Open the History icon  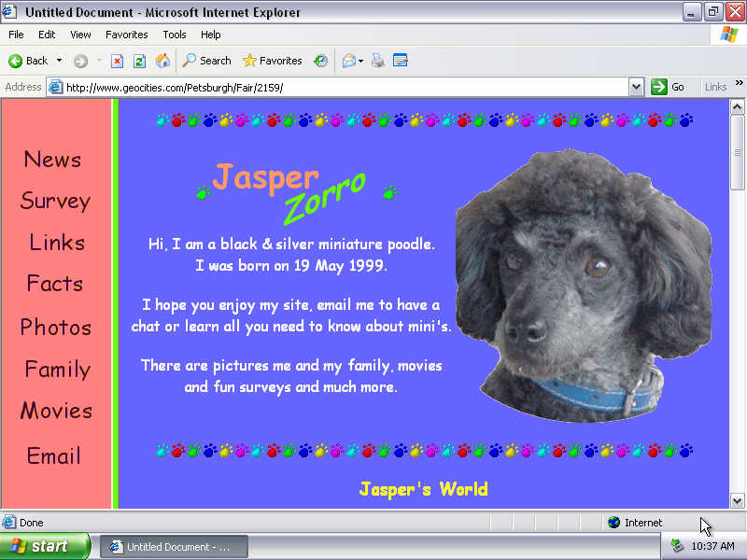[x=320, y=61]
